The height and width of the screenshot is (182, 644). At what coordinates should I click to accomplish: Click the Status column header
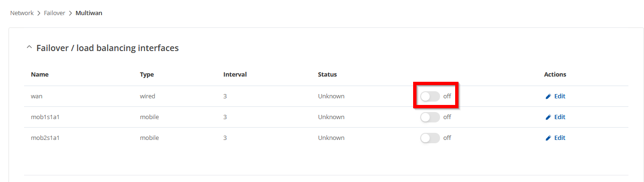pos(327,75)
